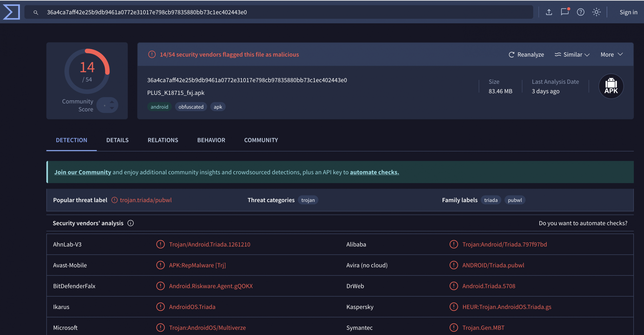This screenshot has height=335, width=644.
Task: Click the Android.Triada.5708 detection
Action: click(x=489, y=286)
